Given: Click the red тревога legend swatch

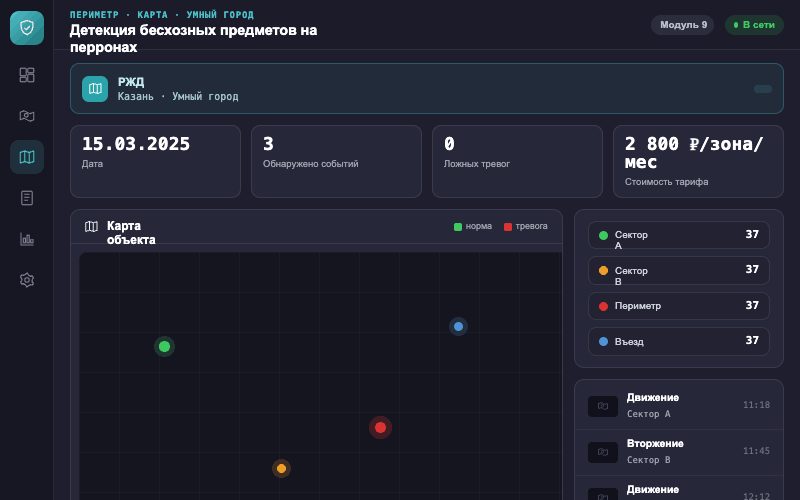Looking at the screenshot, I should pyautogui.click(x=508, y=227).
